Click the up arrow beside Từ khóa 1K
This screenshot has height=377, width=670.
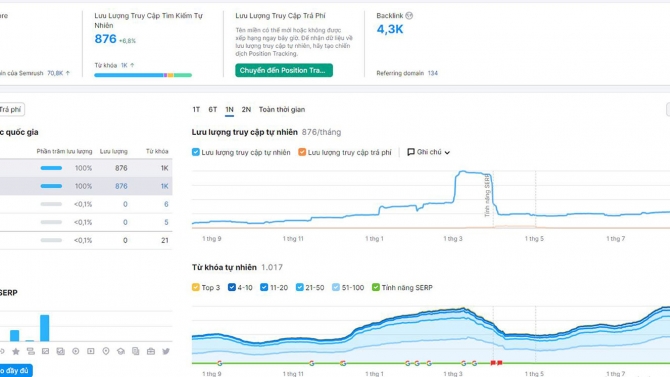tap(132, 65)
